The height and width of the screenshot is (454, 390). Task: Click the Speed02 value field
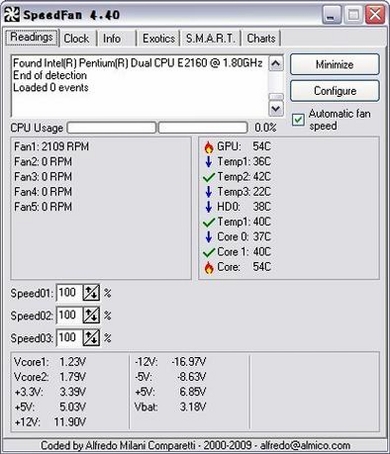69,315
